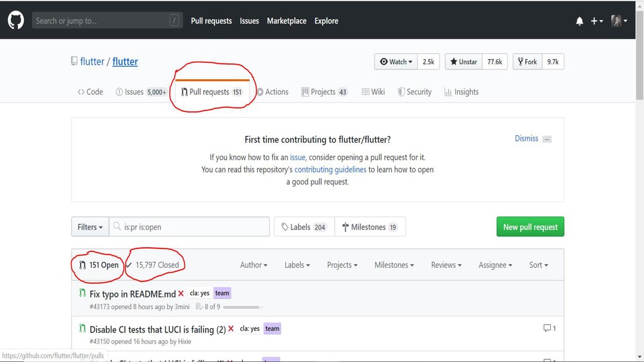Image resolution: width=644 pixels, height=362 pixels.
Task: Select cla: yes label on Disable CI tests (2)
Action: coord(250,328)
